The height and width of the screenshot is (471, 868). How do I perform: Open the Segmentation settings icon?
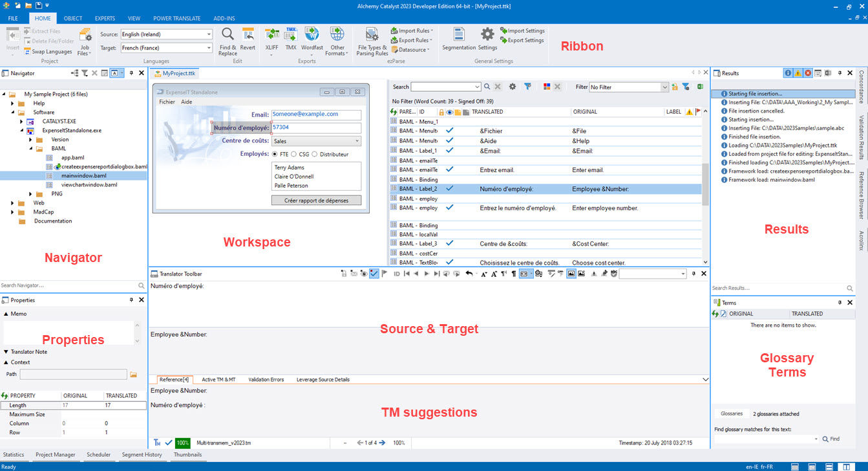click(x=459, y=39)
